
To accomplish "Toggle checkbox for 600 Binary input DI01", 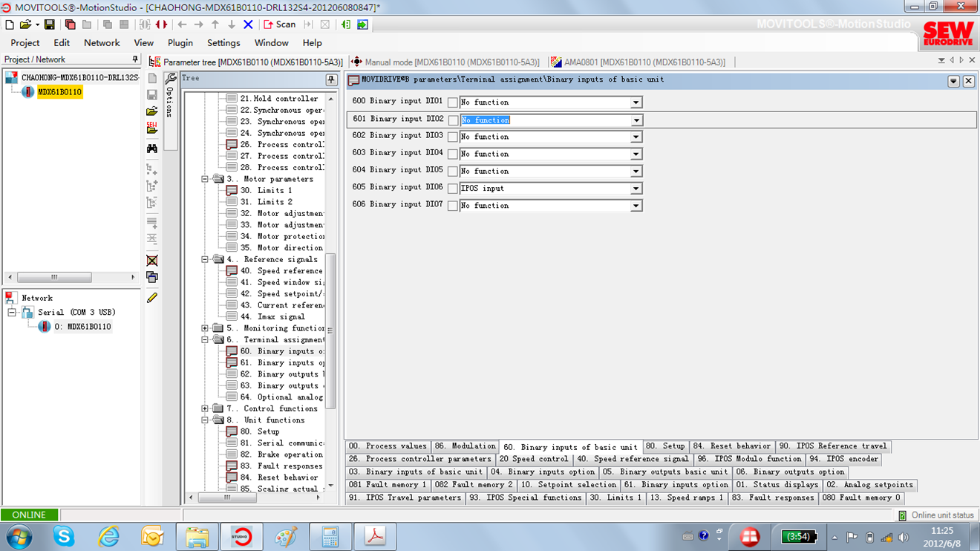I will (x=452, y=102).
